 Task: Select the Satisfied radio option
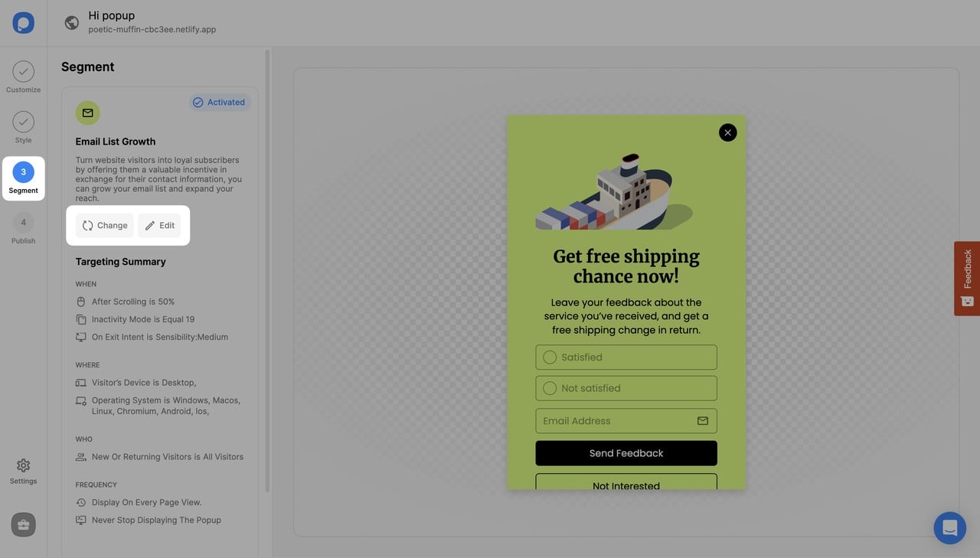(550, 357)
